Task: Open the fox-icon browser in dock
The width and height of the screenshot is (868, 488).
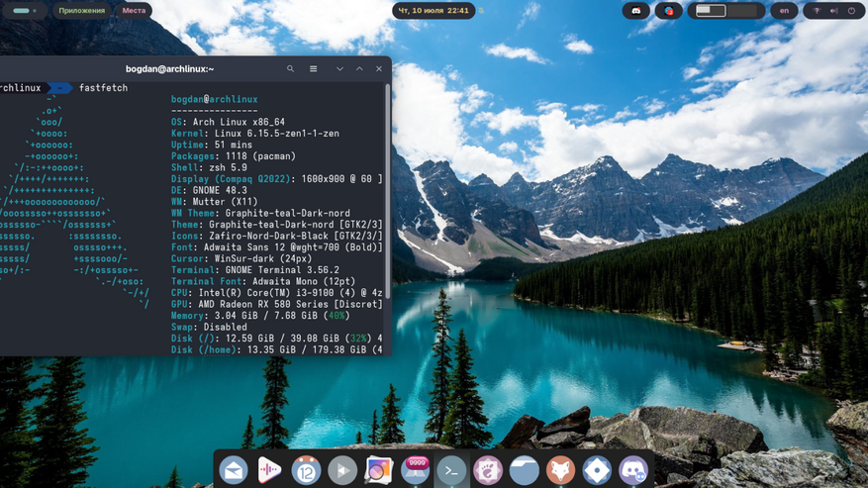Action: coord(560,470)
